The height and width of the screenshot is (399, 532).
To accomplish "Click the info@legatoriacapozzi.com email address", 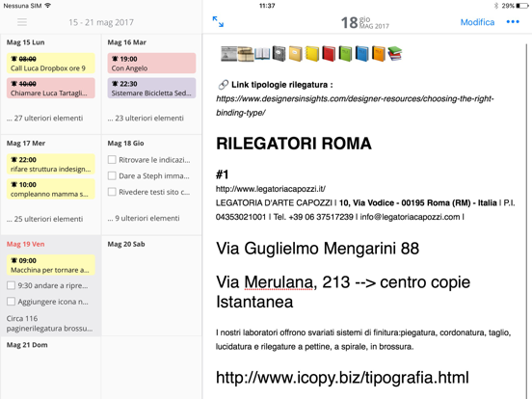I will pyautogui.click(x=410, y=217).
